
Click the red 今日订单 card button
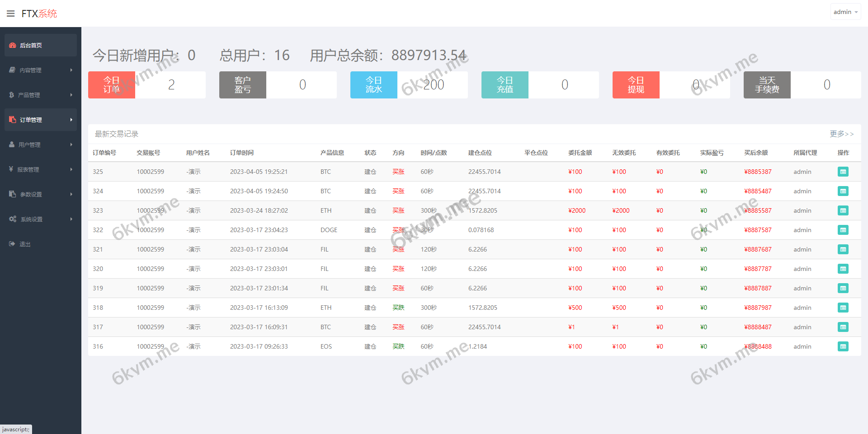pyautogui.click(x=111, y=84)
